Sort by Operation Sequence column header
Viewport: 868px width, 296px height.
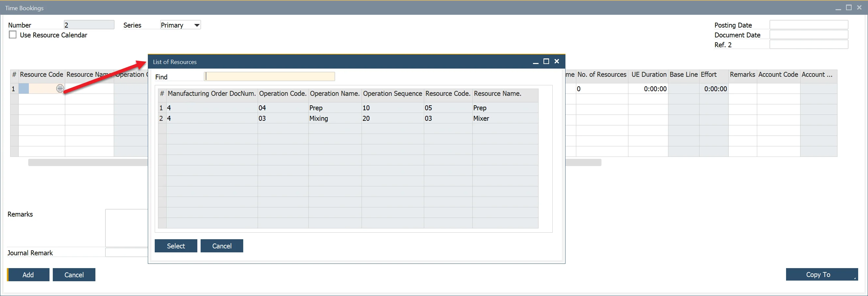pyautogui.click(x=392, y=94)
